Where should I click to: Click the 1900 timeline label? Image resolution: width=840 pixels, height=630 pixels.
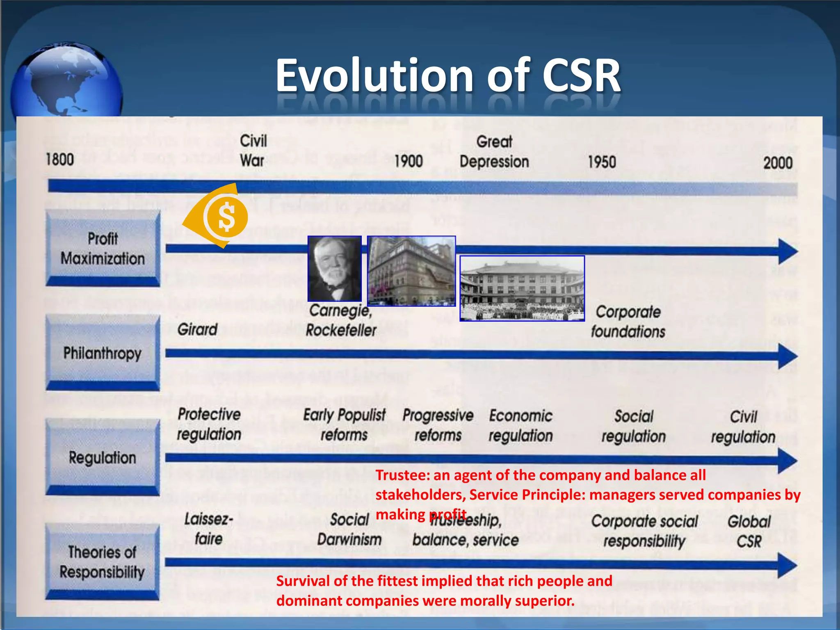[x=409, y=161]
